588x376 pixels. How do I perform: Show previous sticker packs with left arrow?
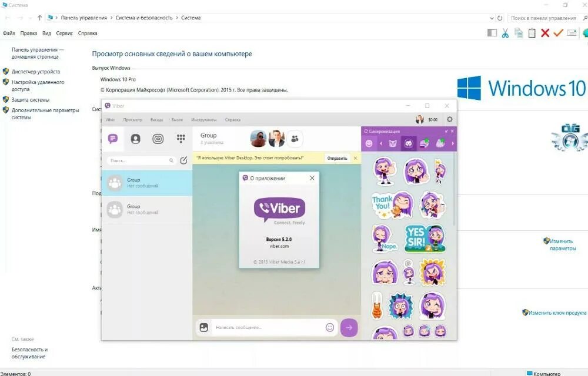[380, 143]
